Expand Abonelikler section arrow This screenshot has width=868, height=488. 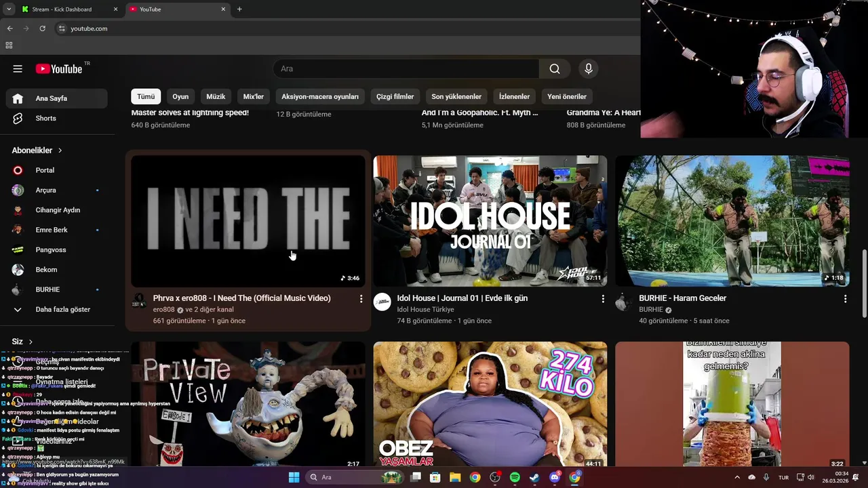tap(60, 150)
